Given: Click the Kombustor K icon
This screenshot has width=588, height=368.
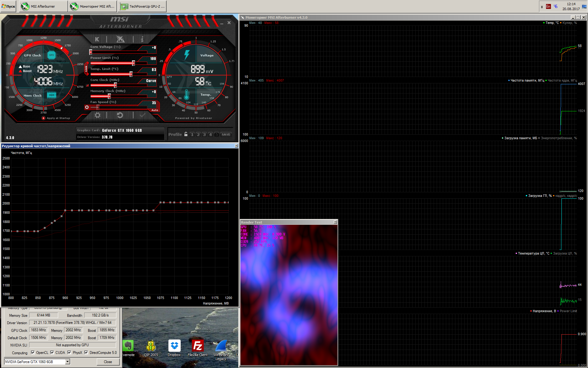Looking at the screenshot, I should click(97, 39).
